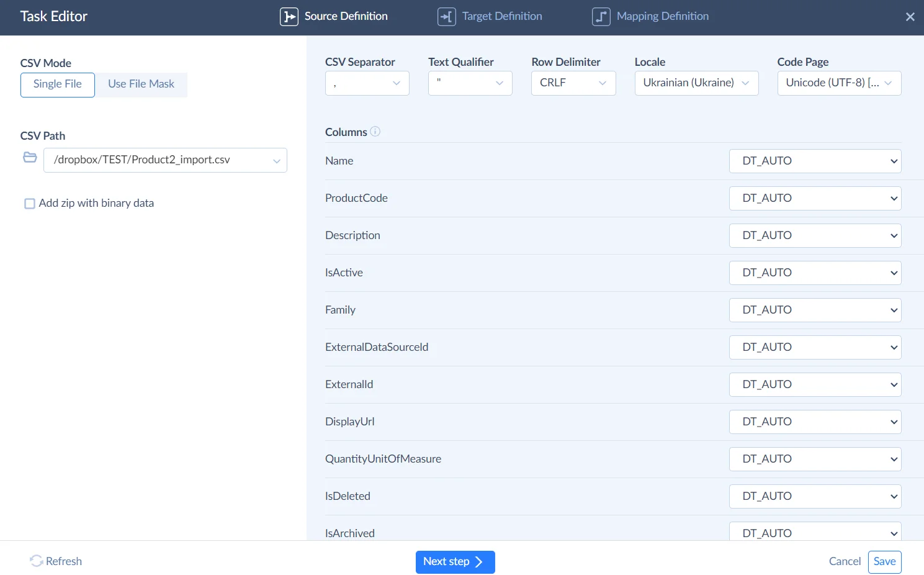924x575 pixels.
Task: Open the Text Qualifier dropdown
Action: (x=470, y=83)
